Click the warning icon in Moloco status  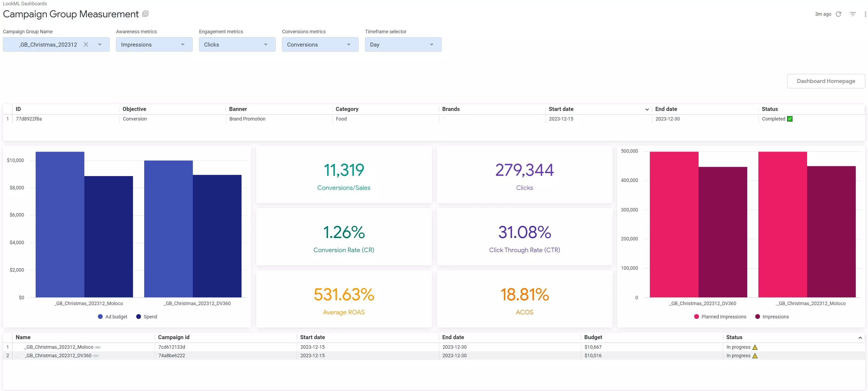coord(755,347)
